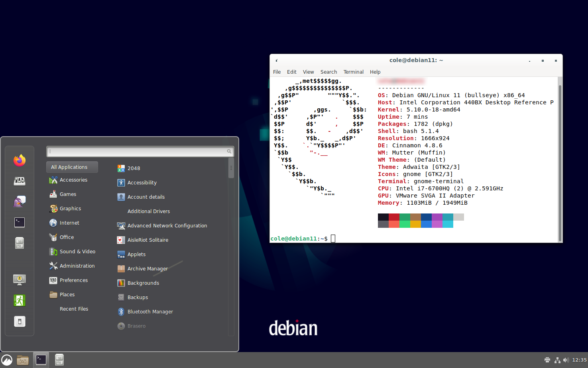Screen dimensions: 588x368
Task: Open Pidgin messenger from favorites sidebar
Action: tap(19, 202)
